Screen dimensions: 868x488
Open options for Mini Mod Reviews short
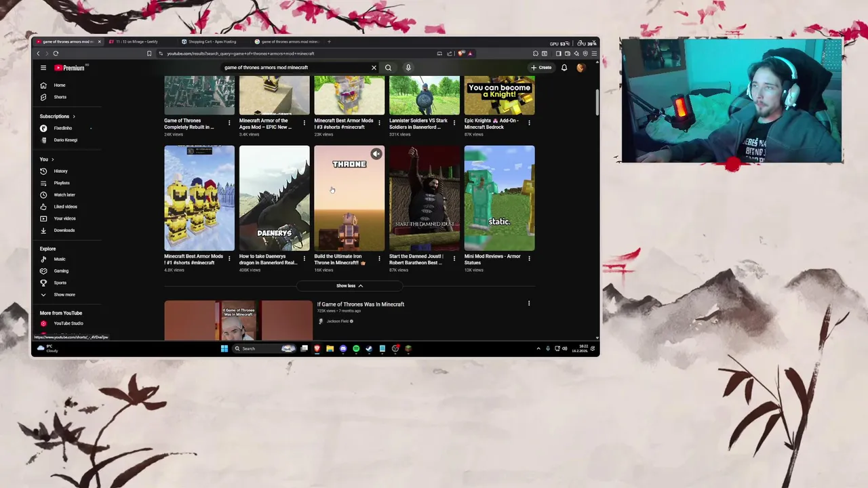(x=529, y=258)
